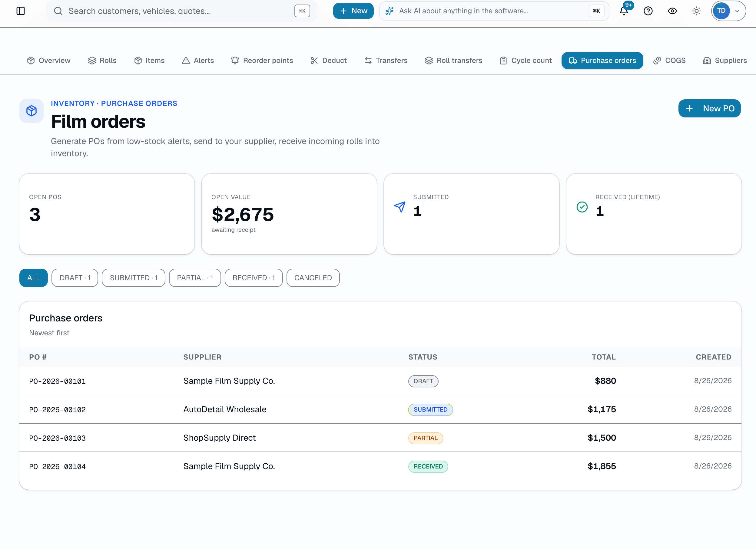Filter by PARTIAL · 1 chip

[x=195, y=278]
